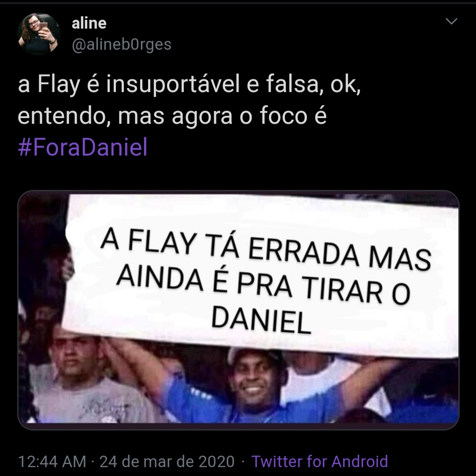
Task: Open the #ForaDaniel hashtag
Action: point(82,147)
